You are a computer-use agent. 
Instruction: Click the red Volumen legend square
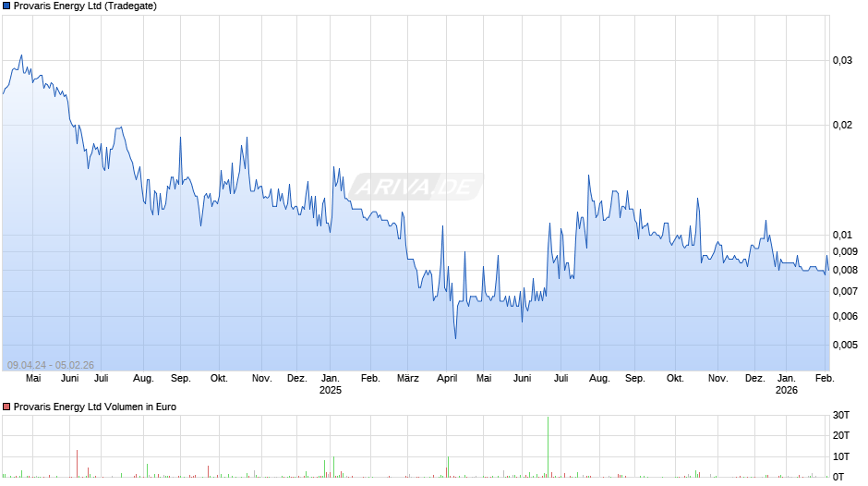click(6, 407)
